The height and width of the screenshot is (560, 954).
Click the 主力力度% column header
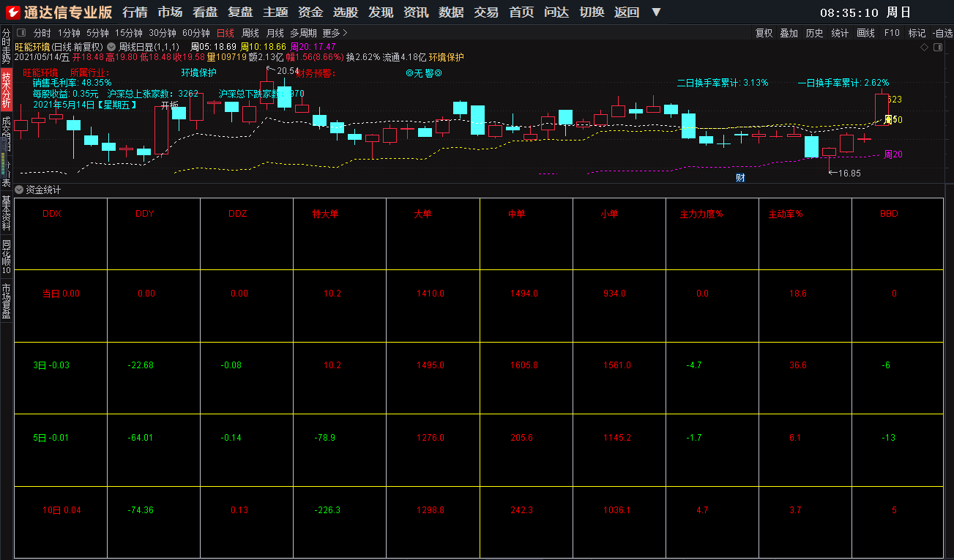coord(701,214)
